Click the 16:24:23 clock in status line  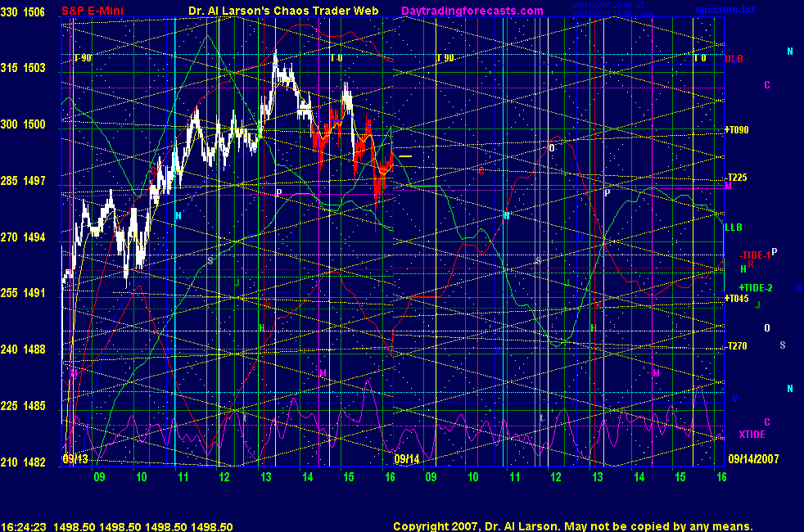(x=24, y=527)
